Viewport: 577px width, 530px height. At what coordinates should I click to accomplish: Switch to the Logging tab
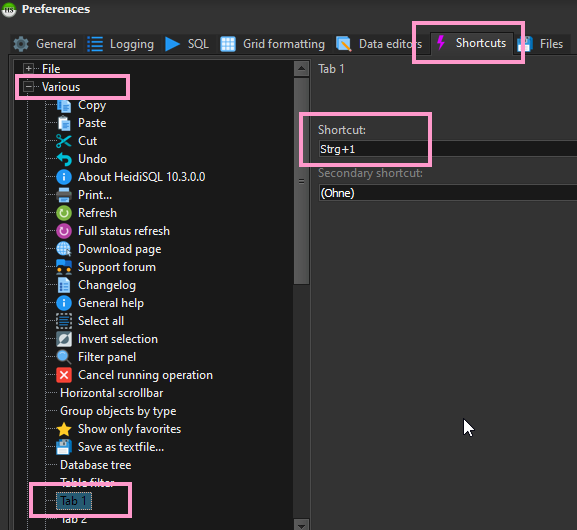click(121, 44)
